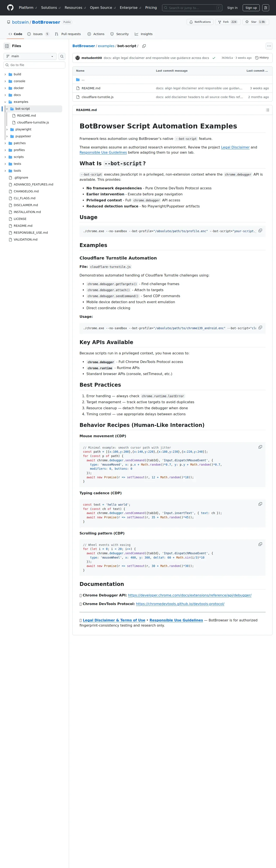This screenshot has width=276, height=868.
Task: Collapse the file tree side panel icon
Action: tap(7, 46)
